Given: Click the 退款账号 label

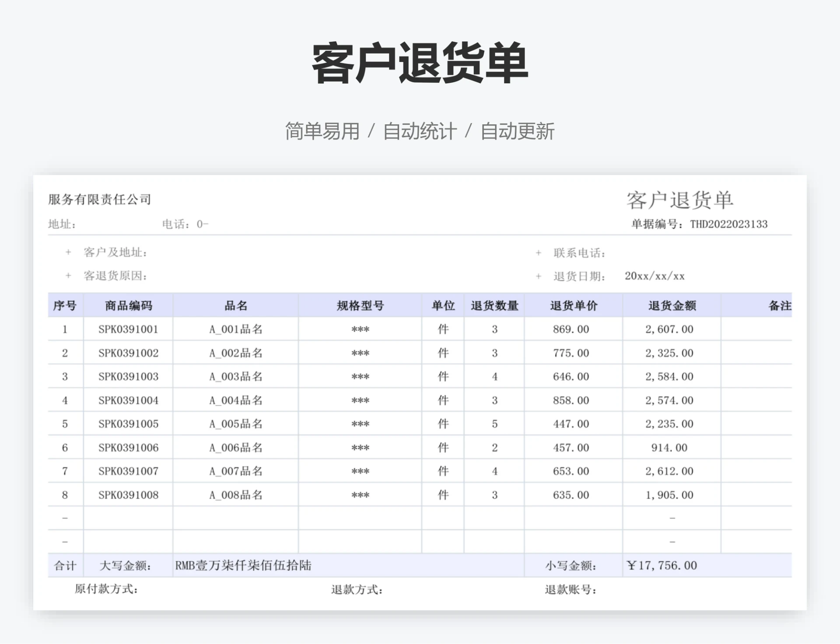Looking at the screenshot, I should point(570,590).
